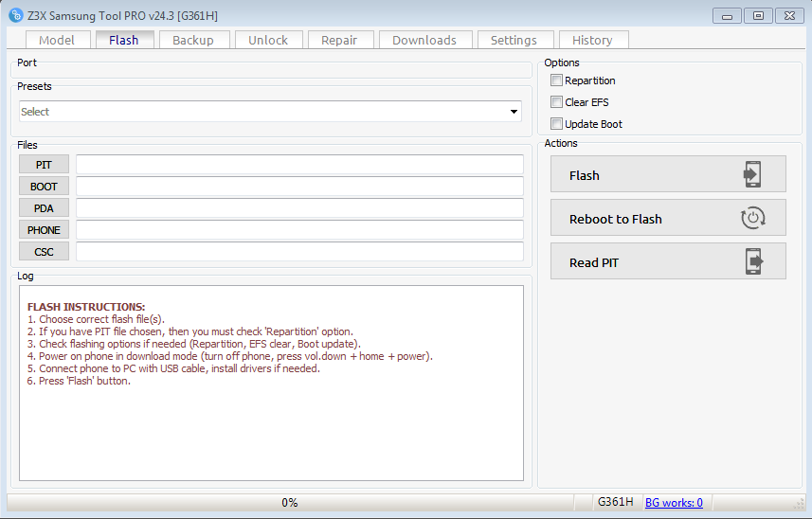812x519 pixels.
Task: Click the PHONE file path field
Action: point(299,230)
